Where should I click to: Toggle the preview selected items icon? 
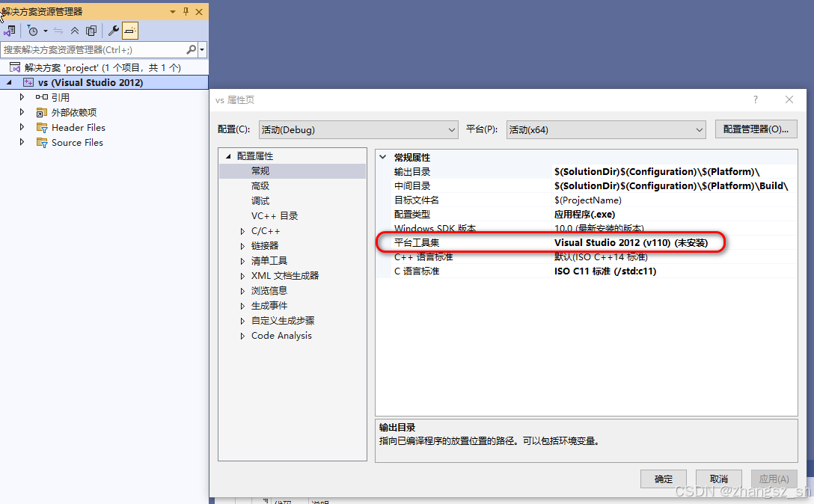130,31
